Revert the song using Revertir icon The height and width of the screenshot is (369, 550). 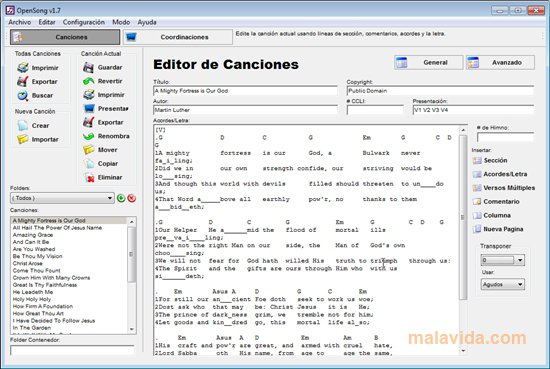click(x=88, y=81)
